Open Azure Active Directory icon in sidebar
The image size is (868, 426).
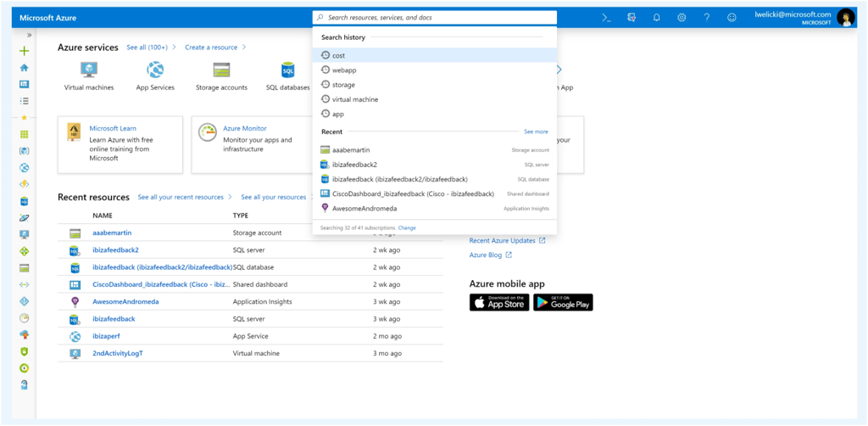(x=24, y=301)
